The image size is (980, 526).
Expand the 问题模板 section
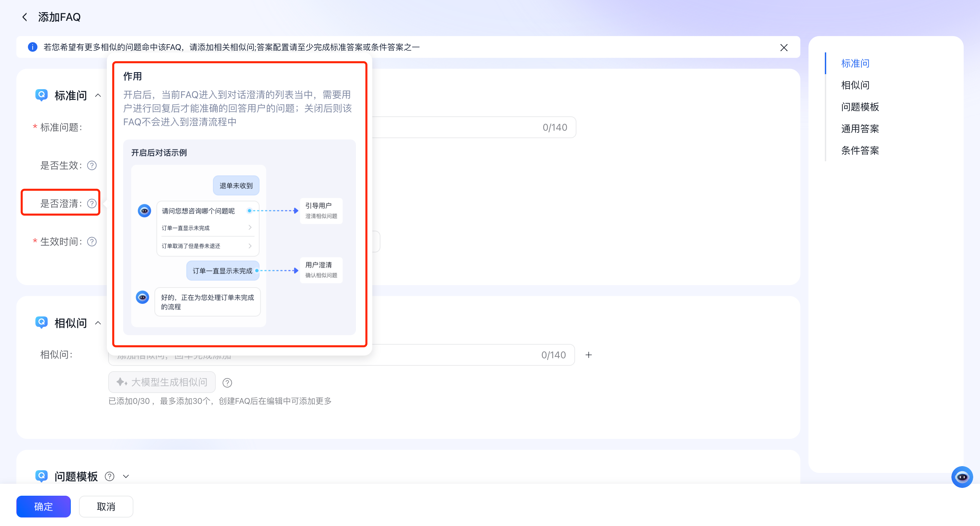[x=126, y=476]
